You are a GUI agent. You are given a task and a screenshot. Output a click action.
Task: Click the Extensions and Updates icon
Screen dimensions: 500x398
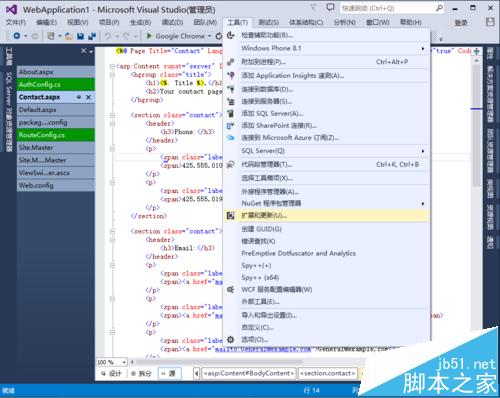[x=230, y=215]
